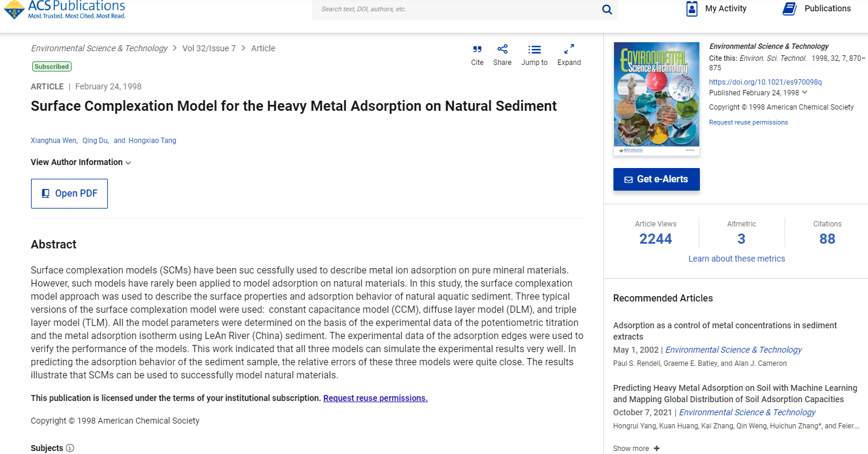Show more recommended articles
Screen dimensions: 868x454
tap(636, 449)
